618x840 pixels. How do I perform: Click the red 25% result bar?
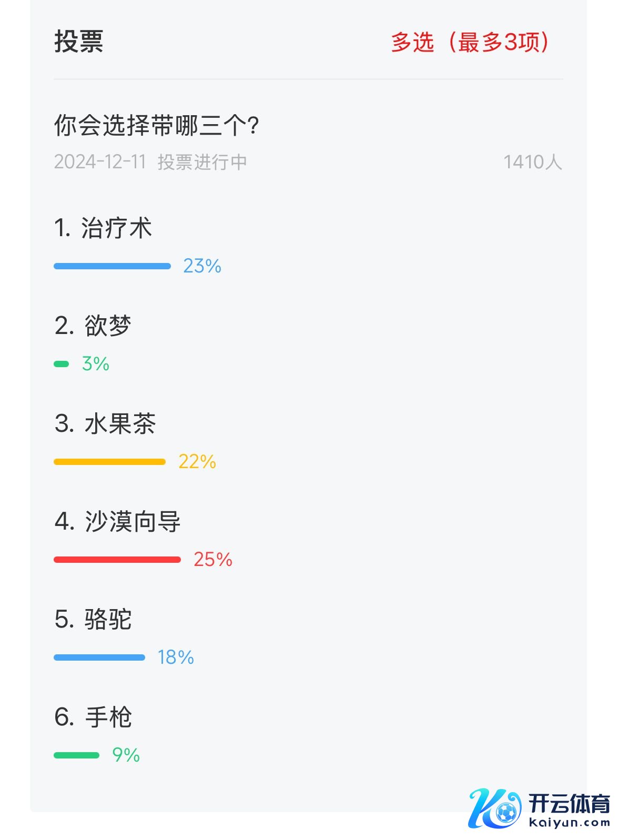117,560
